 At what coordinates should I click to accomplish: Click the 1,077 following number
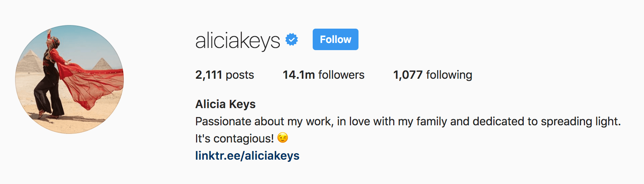pyautogui.click(x=408, y=75)
